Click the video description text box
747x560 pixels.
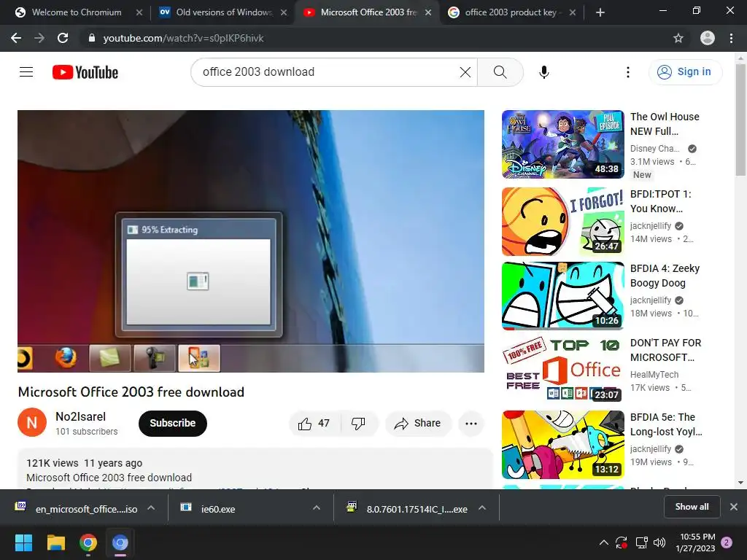click(255, 469)
